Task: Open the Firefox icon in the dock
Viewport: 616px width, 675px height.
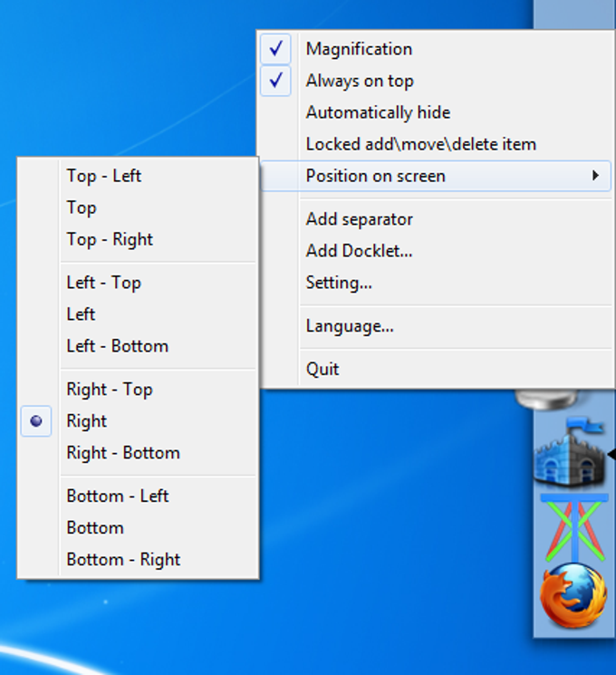Action: (573, 595)
